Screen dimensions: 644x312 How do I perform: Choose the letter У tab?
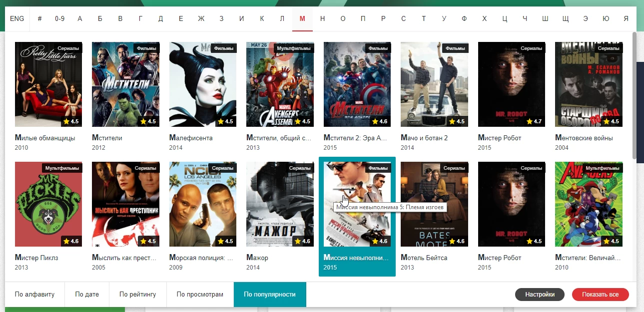pos(444,19)
